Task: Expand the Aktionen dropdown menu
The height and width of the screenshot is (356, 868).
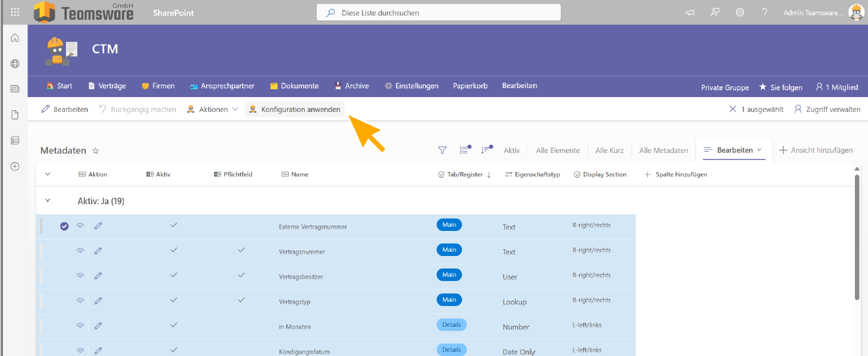Action: click(213, 110)
